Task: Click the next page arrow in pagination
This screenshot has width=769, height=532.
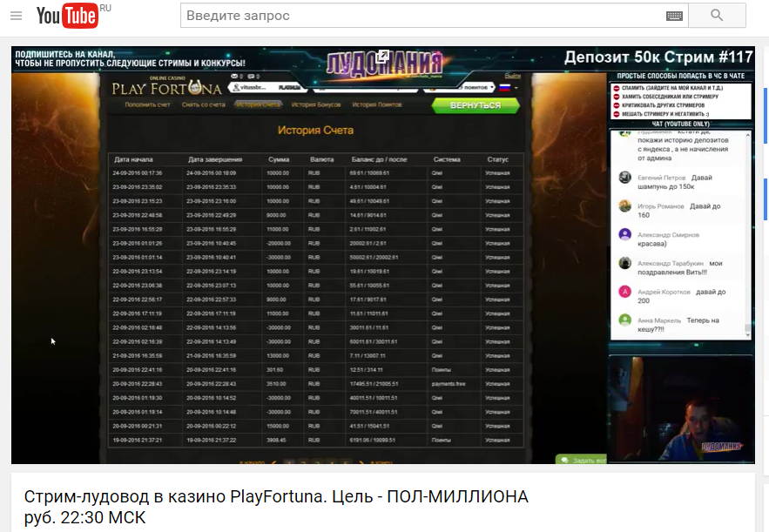Action: tap(362, 461)
